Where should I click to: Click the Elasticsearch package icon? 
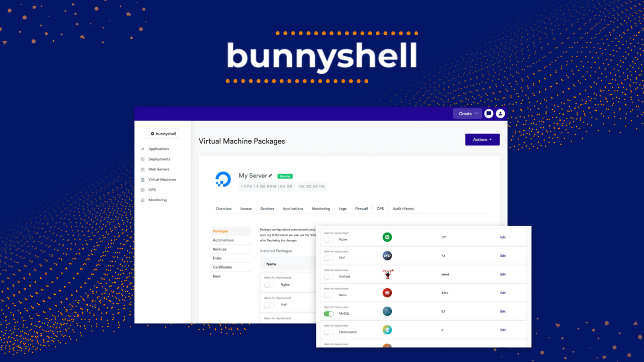pyautogui.click(x=387, y=330)
